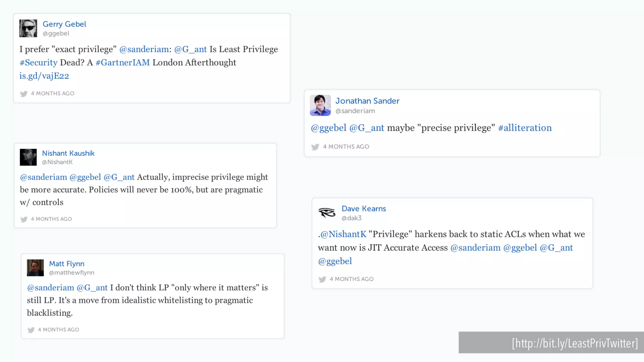
Task: Click the Twitter bird icon in Jonathan Sander's tweet
Action: 315,147
